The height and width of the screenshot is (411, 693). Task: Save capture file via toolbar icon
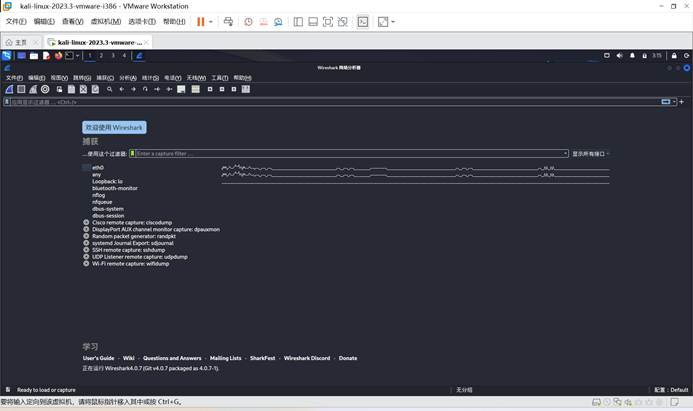[71, 89]
